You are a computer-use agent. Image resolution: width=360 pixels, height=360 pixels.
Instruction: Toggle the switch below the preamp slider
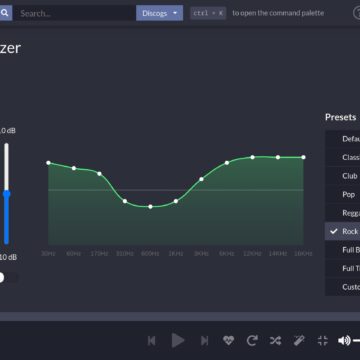[x=8, y=277]
